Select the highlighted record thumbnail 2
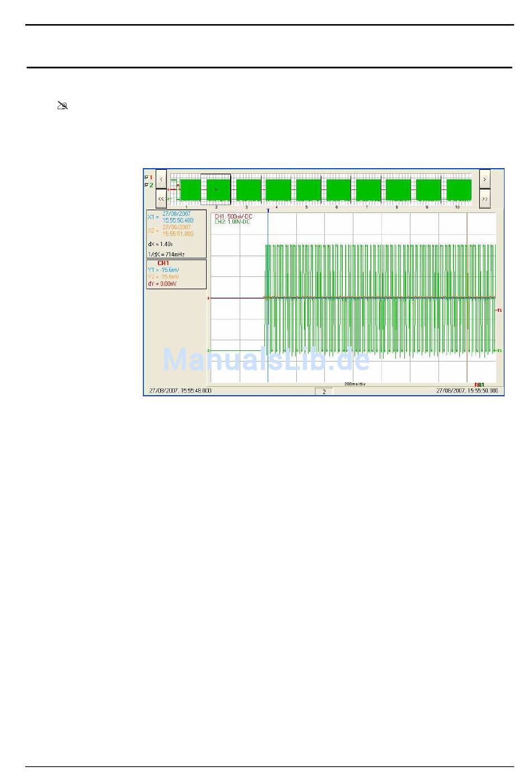 (217, 190)
